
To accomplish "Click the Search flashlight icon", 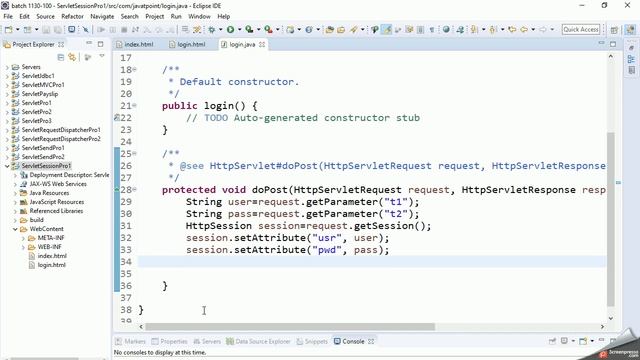I will pyautogui.click(x=353, y=29).
